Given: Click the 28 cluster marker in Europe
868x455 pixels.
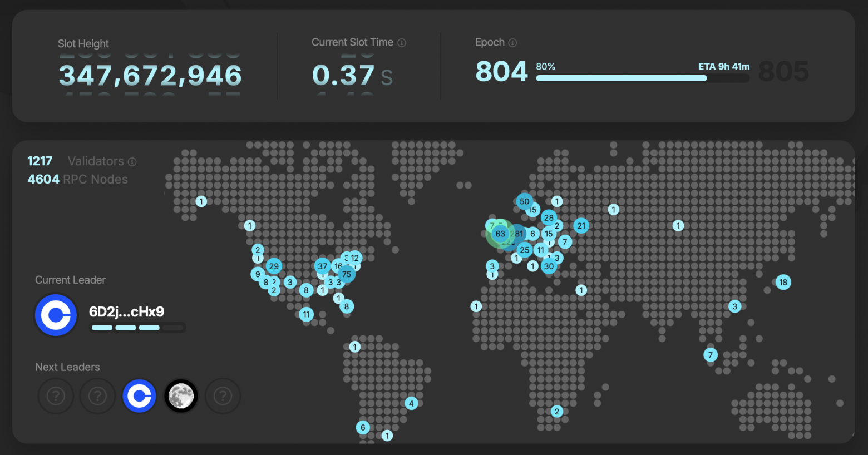Looking at the screenshot, I should coord(549,217).
